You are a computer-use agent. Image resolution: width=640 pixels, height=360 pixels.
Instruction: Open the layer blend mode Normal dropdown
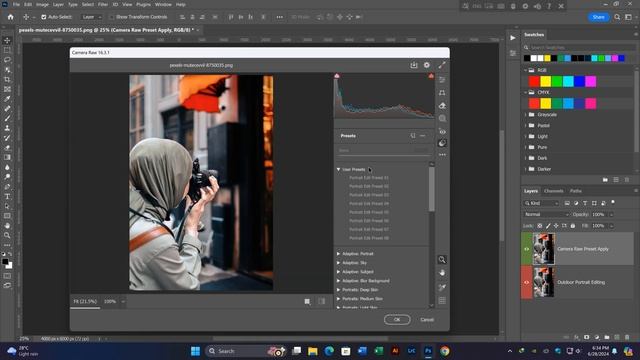(546, 214)
